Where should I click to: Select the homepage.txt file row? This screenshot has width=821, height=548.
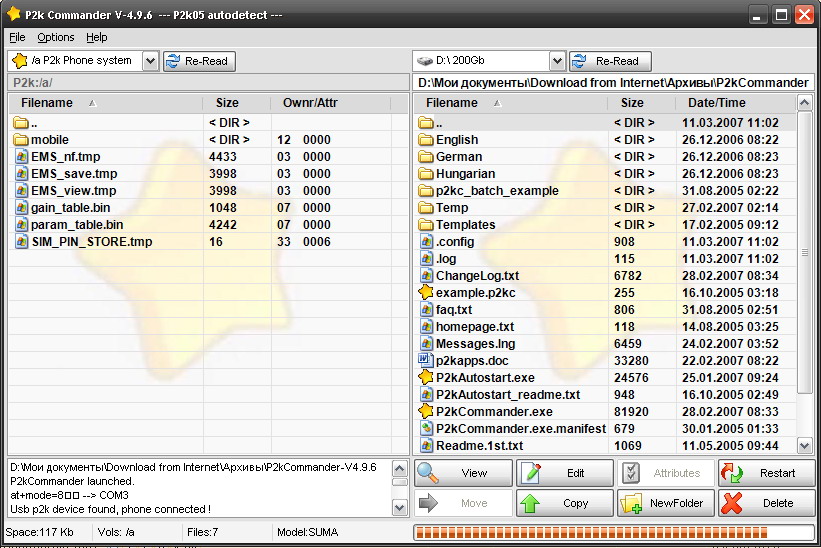[605, 327]
